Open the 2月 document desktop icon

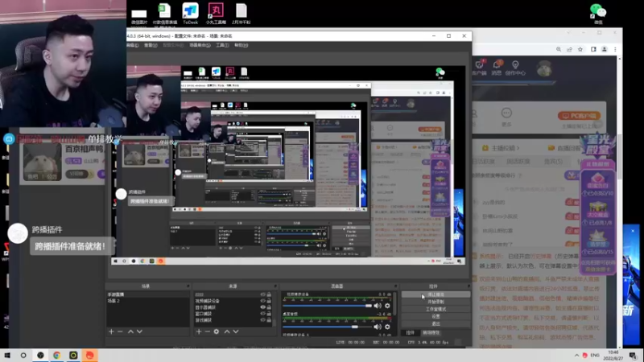(x=241, y=13)
